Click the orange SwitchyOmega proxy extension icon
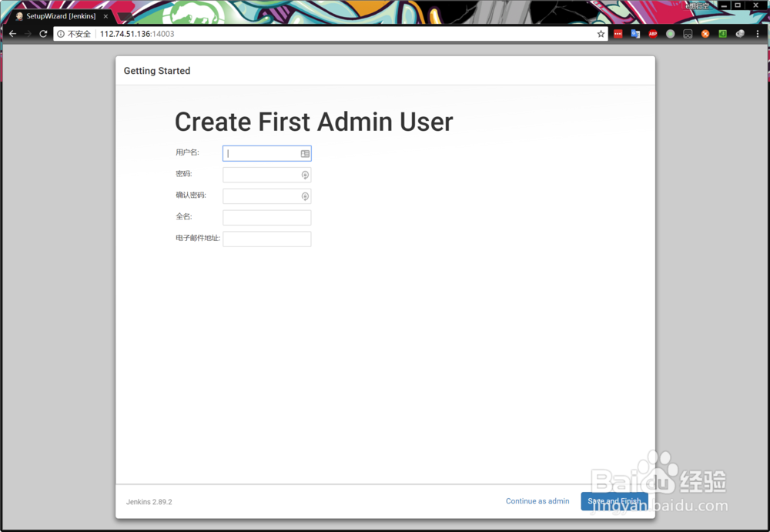This screenshot has height=532, width=770. pos(705,34)
